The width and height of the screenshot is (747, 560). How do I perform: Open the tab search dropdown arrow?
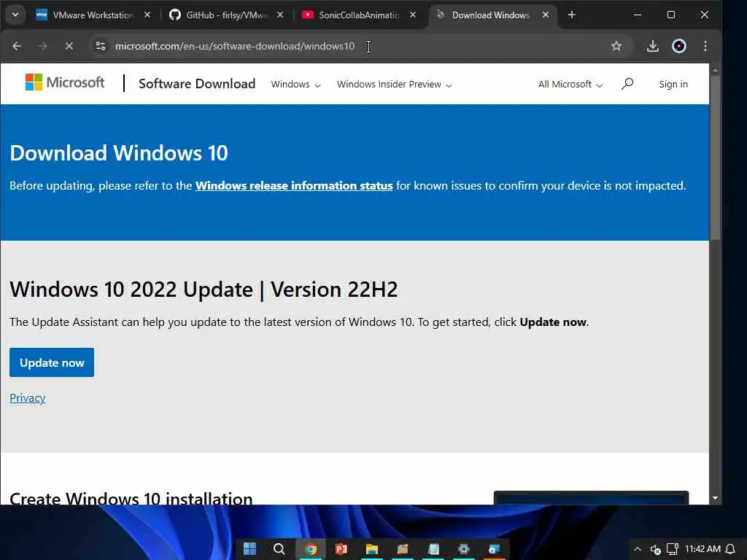[x=15, y=15]
